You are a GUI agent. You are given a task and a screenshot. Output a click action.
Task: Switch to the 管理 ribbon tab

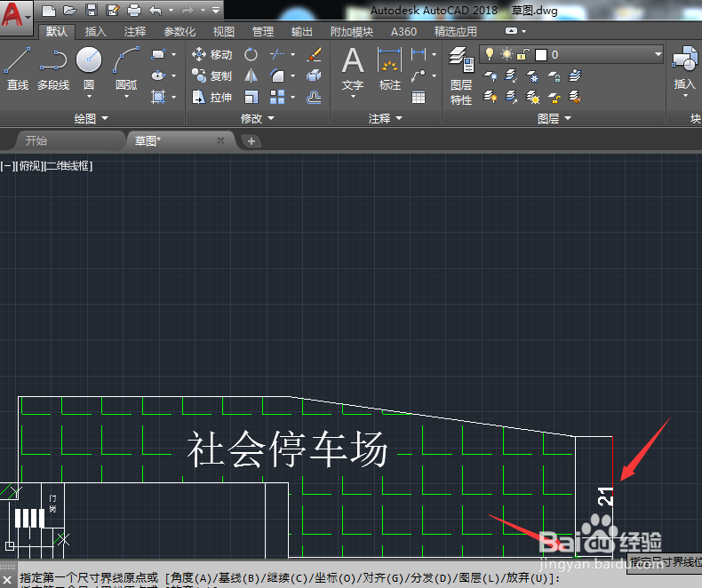tap(263, 32)
